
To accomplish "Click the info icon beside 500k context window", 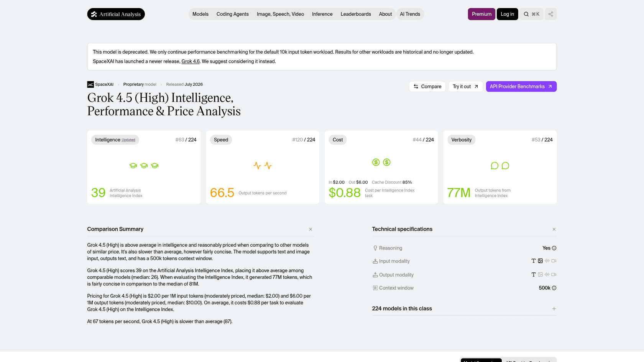I will coord(554,288).
